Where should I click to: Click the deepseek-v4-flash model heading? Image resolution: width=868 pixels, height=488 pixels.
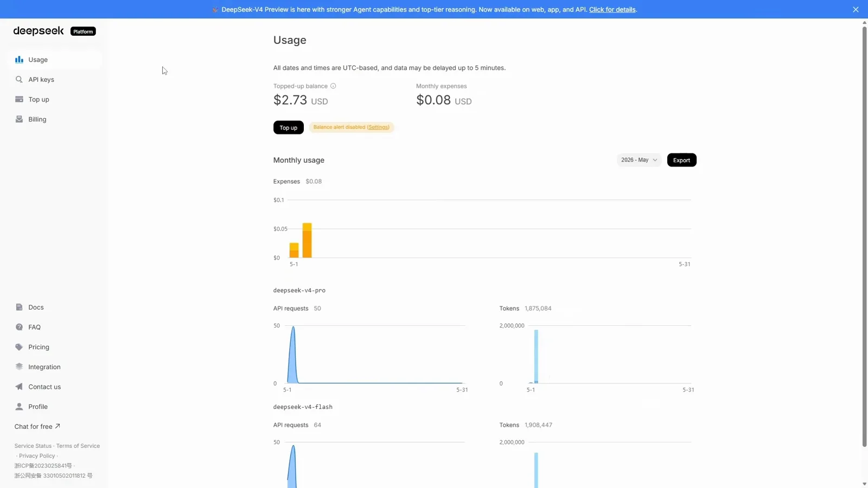(x=303, y=407)
